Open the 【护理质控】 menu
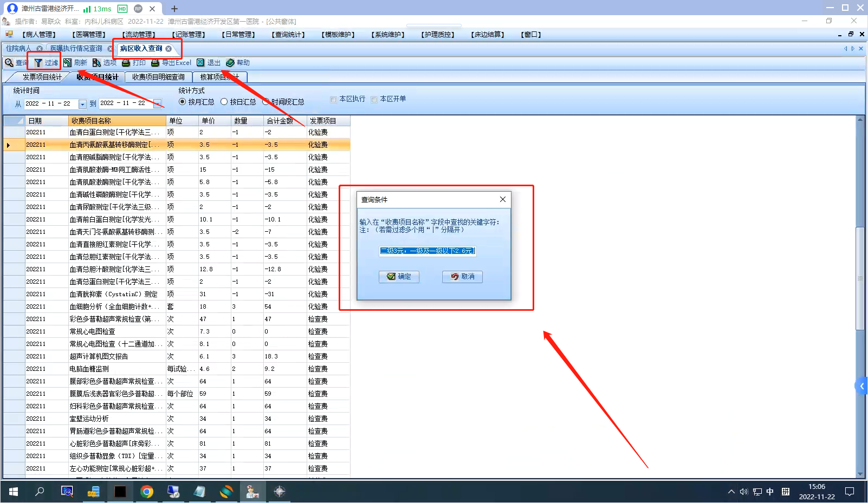 [438, 35]
